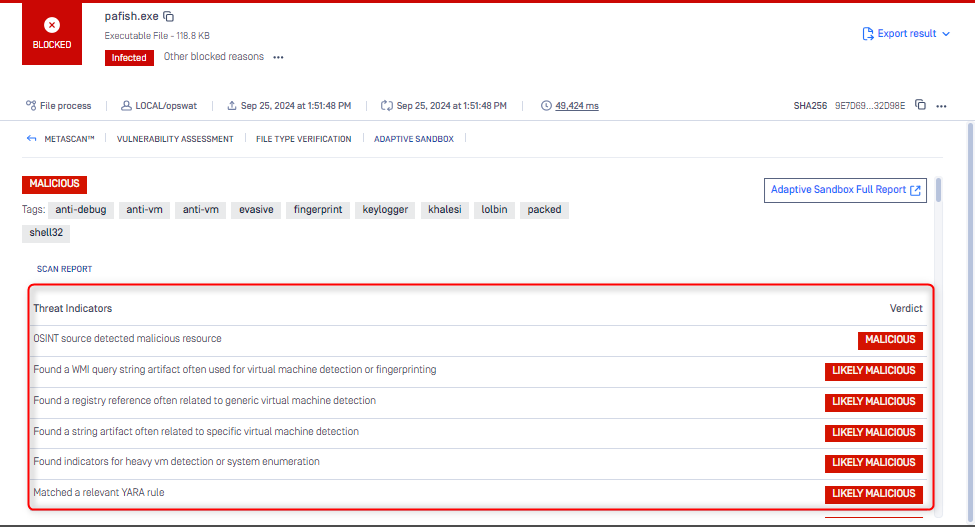This screenshot has height=527, width=975.
Task: Click the rescan time refresh icon
Action: coord(387,106)
